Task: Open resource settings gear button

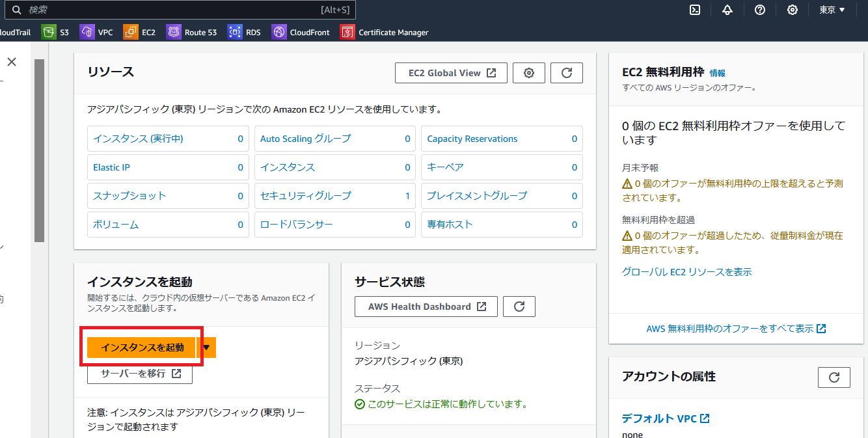Action: tap(529, 73)
